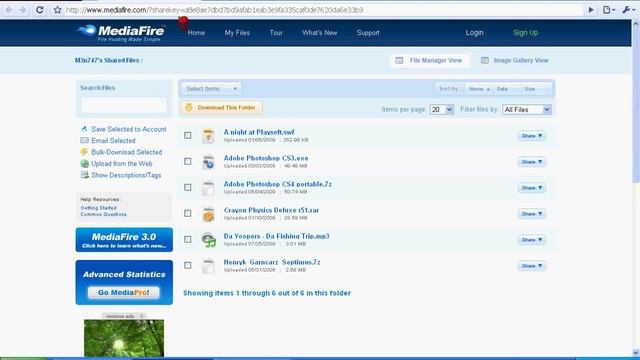Click the MediaFire logo
The width and height of the screenshot is (640, 360).
point(121,33)
